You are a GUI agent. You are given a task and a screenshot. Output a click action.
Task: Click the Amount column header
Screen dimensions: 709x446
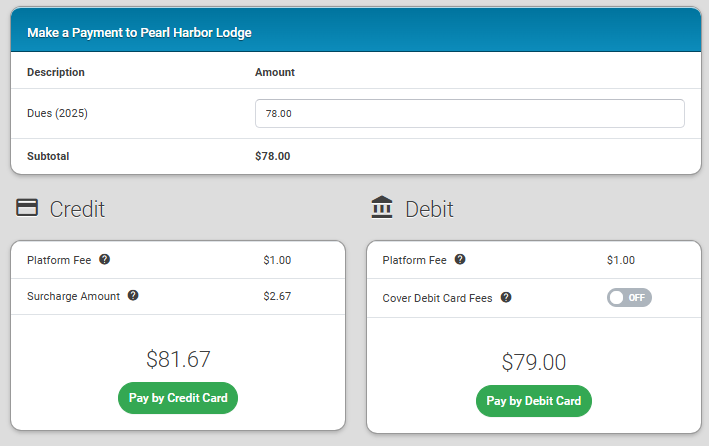coord(275,72)
